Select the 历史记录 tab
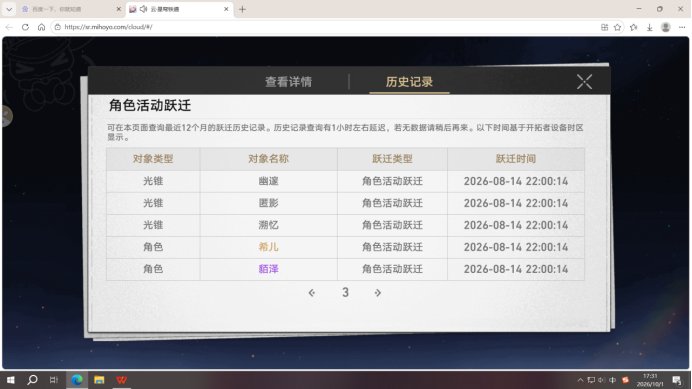Image resolution: width=692 pixels, height=389 pixels. [409, 82]
